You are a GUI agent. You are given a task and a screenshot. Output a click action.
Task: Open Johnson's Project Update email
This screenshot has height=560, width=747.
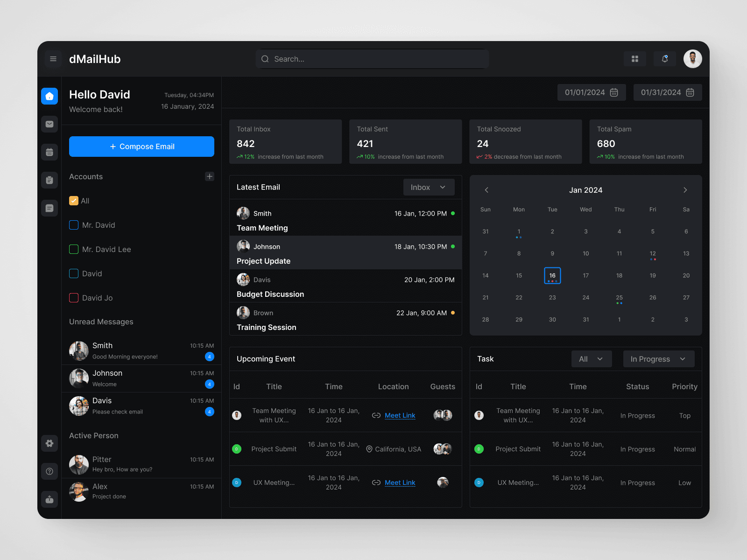click(x=345, y=252)
